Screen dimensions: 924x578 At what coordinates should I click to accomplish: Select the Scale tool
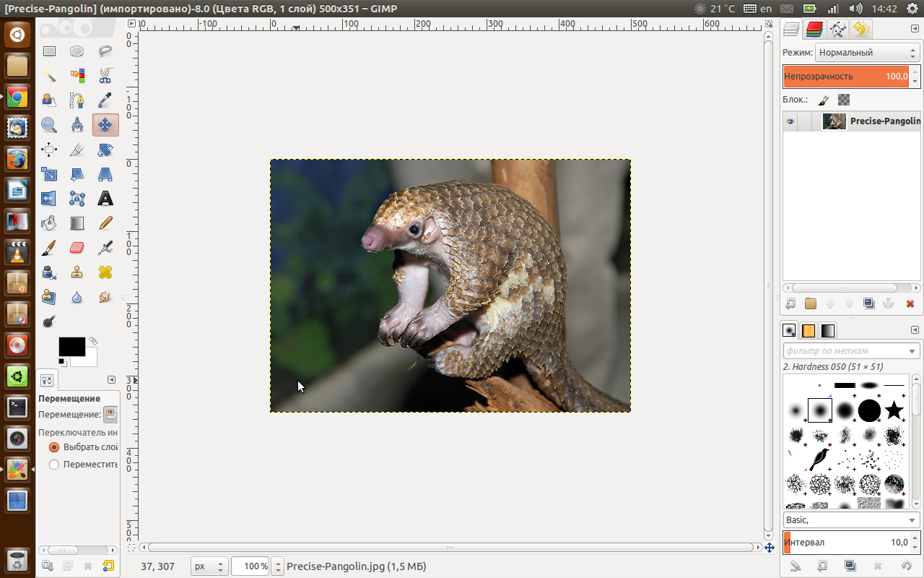(49, 174)
